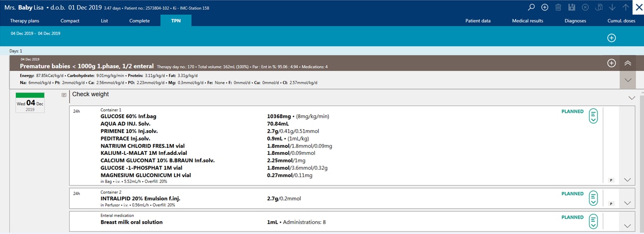This screenshot has height=234, width=644.
Task: Collapse the Premature babies plan with double chevron
Action: coord(628,63)
